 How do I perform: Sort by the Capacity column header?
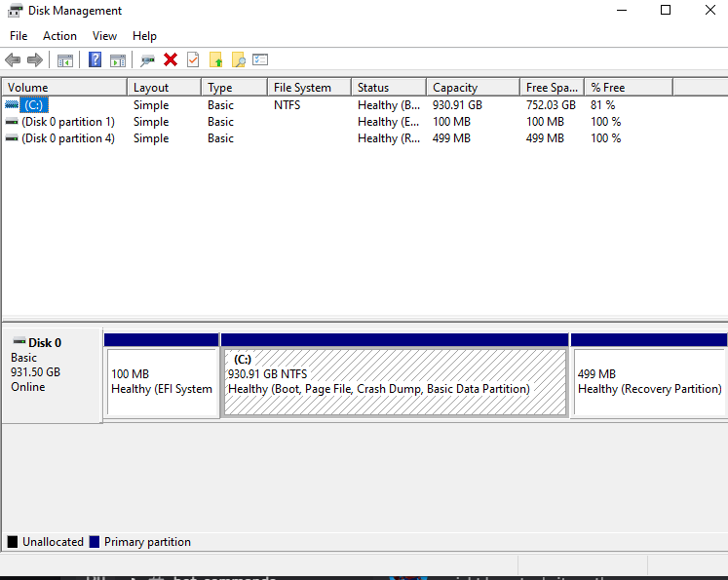473,88
